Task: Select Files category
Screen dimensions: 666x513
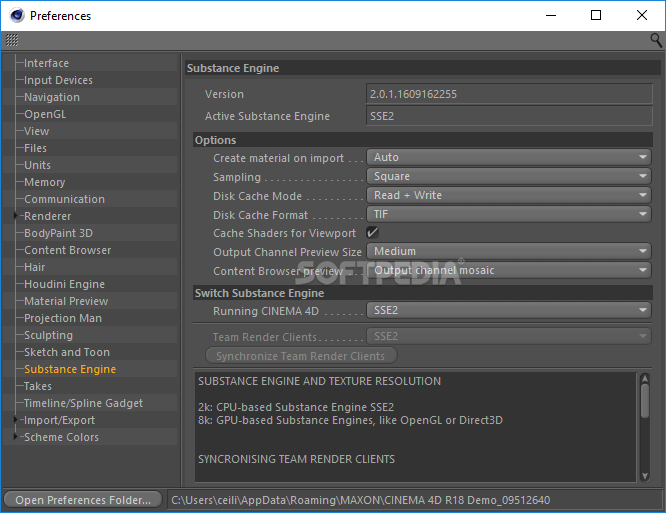Action: [x=35, y=148]
